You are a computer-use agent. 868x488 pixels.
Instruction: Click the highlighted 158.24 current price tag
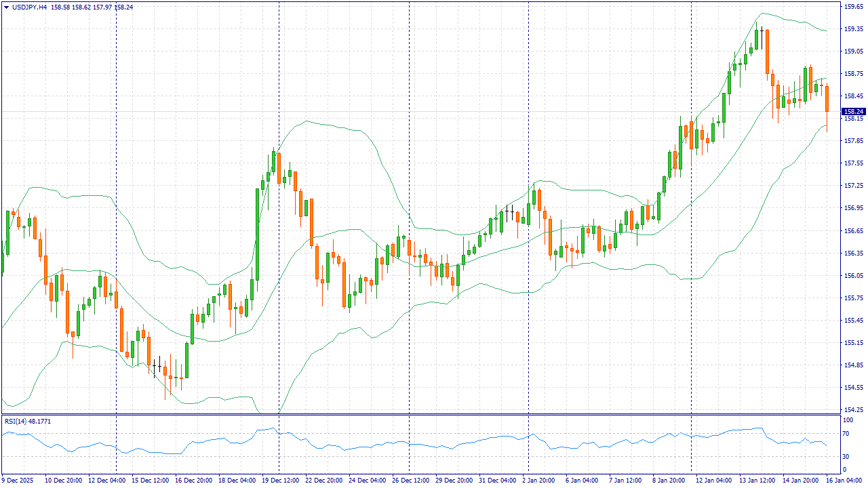853,111
